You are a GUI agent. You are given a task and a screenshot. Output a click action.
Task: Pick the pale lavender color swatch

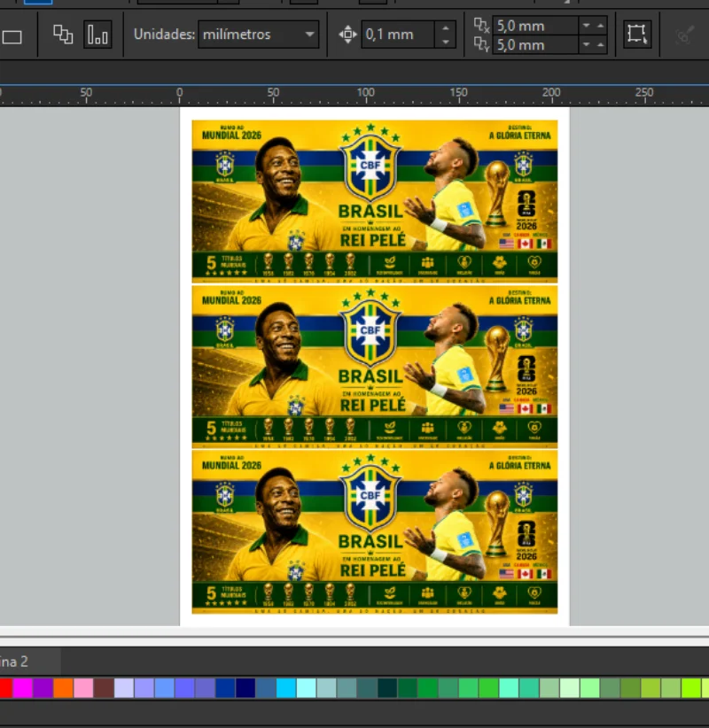[x=124, y=688]
